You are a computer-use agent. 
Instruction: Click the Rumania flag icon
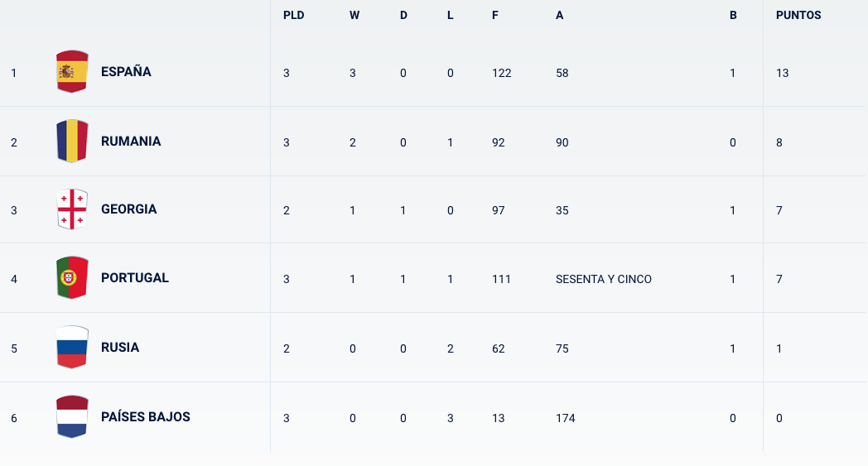click(x=72, y=142)
